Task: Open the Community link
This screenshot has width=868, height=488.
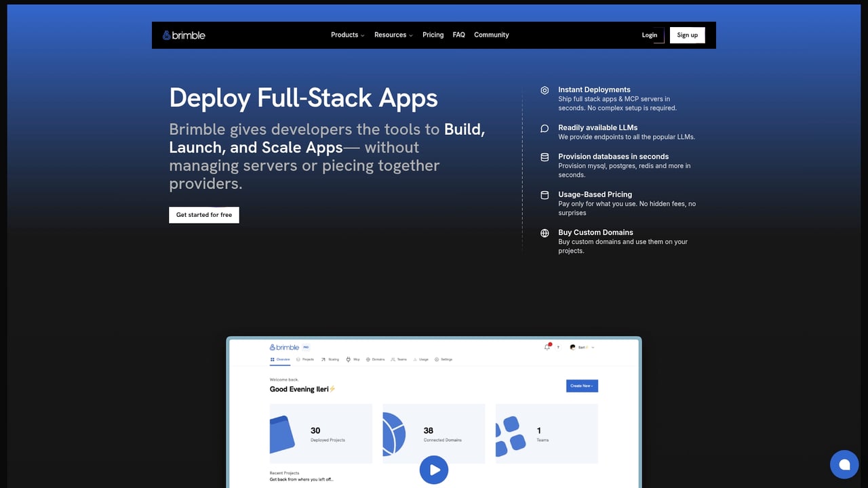Action: (x=491, y=35)
